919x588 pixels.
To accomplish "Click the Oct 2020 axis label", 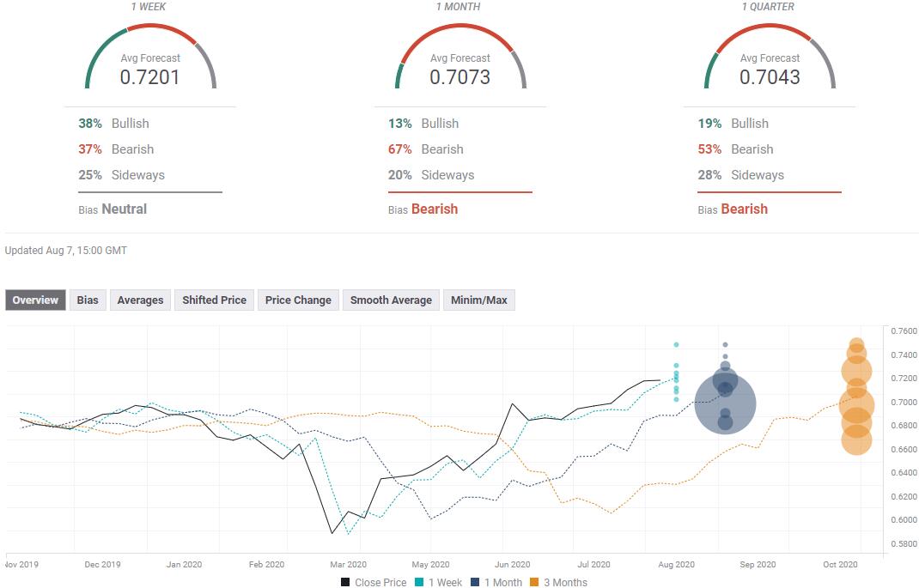I will 840,565.
